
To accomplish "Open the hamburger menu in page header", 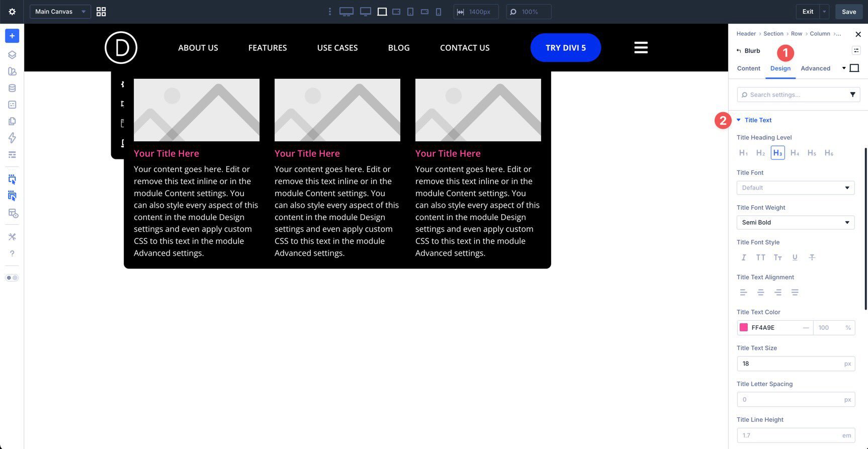I will pyautogui.click(x=641, y=48).
